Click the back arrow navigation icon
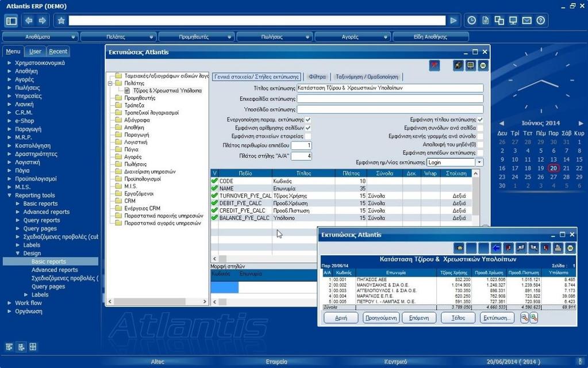The height and width of the screenshot is (368, 588). pos(29,21)
